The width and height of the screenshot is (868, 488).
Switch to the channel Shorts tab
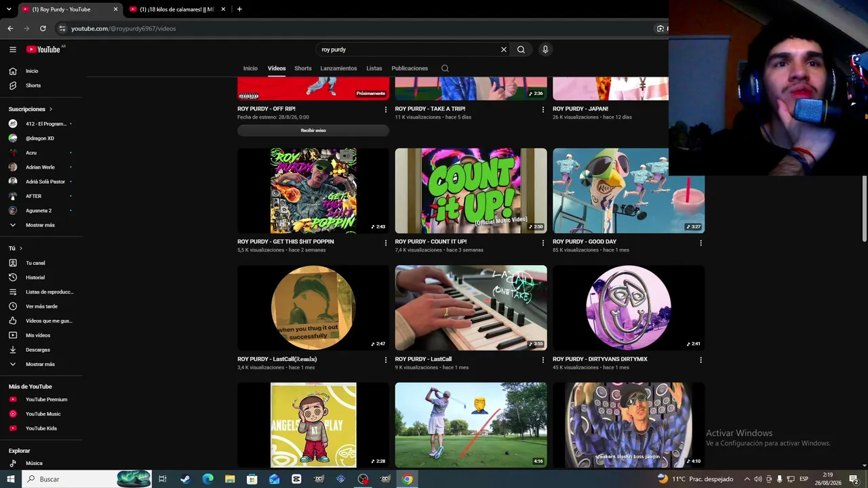303,68
